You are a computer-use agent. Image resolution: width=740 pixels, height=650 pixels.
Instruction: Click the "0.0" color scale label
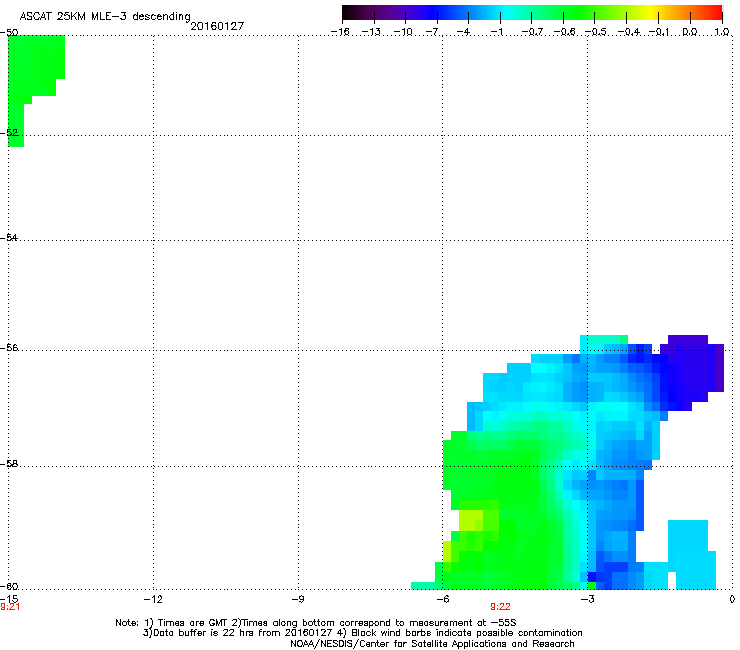tap(690, 32)
